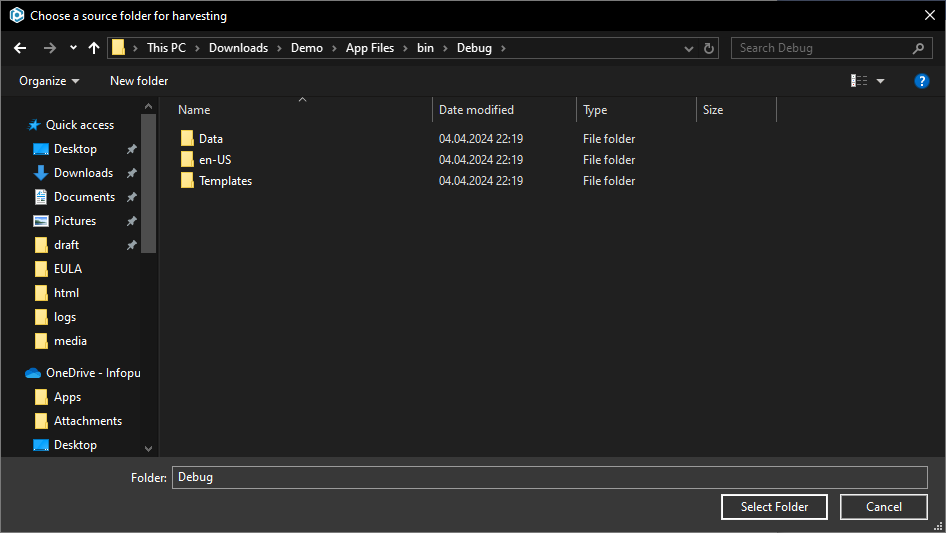This screenshot has width=946, height=533.
Task: Select the Data folder
Action: tap(211, 139)
